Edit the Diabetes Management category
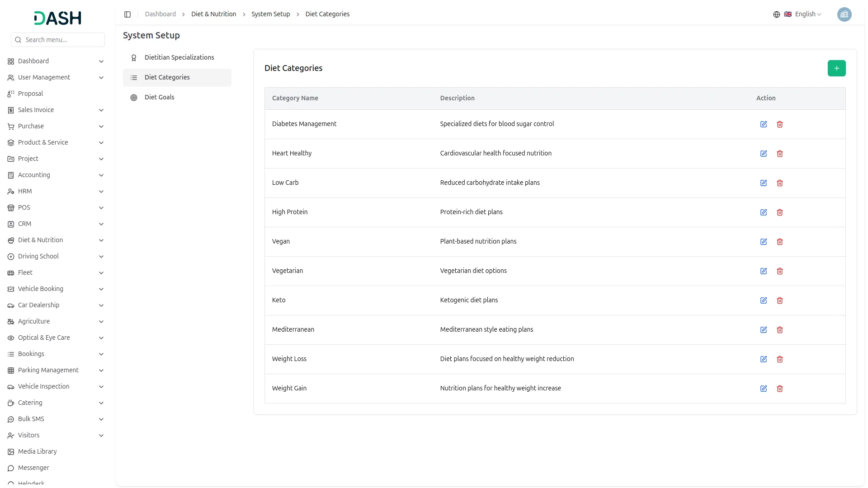 [764, 124]
